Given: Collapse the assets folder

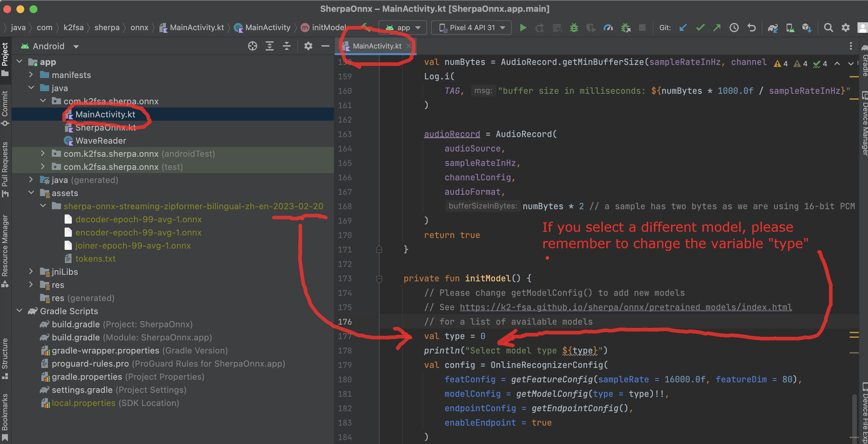Looking at the screenshot, I should point(31,192).
